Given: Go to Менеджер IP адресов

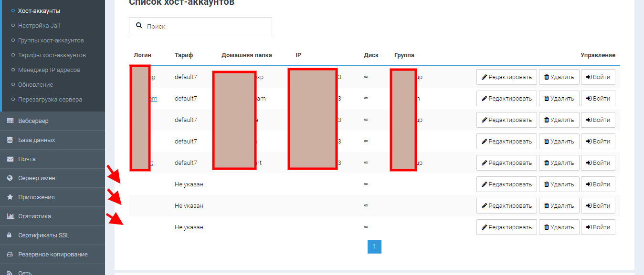Looking at the screenshot, I should (x=49, y=70).
